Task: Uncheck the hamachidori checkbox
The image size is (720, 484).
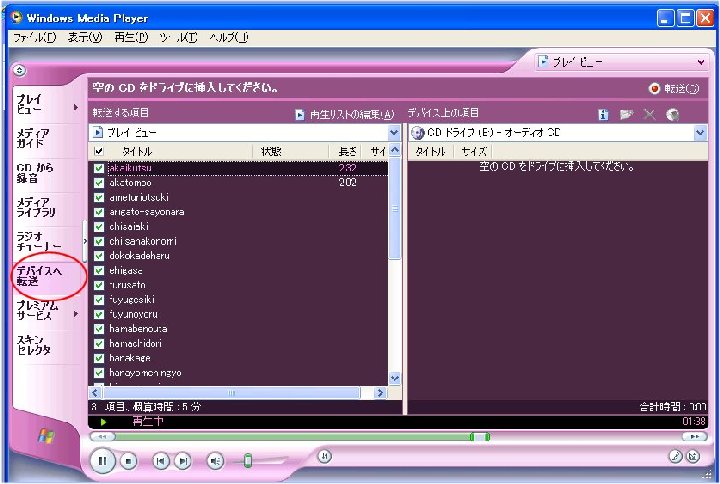Action: tap(99, 343)
